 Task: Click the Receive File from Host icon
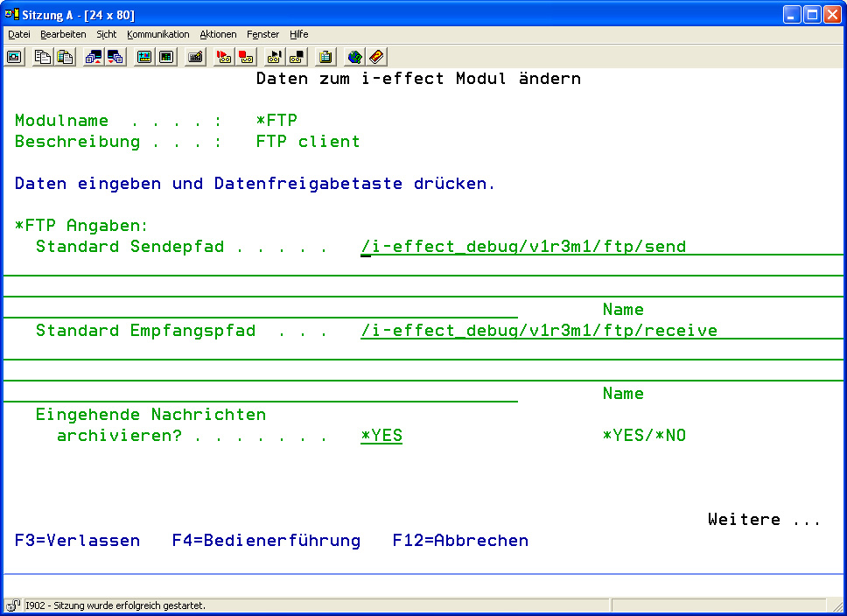tap(115, 57)
